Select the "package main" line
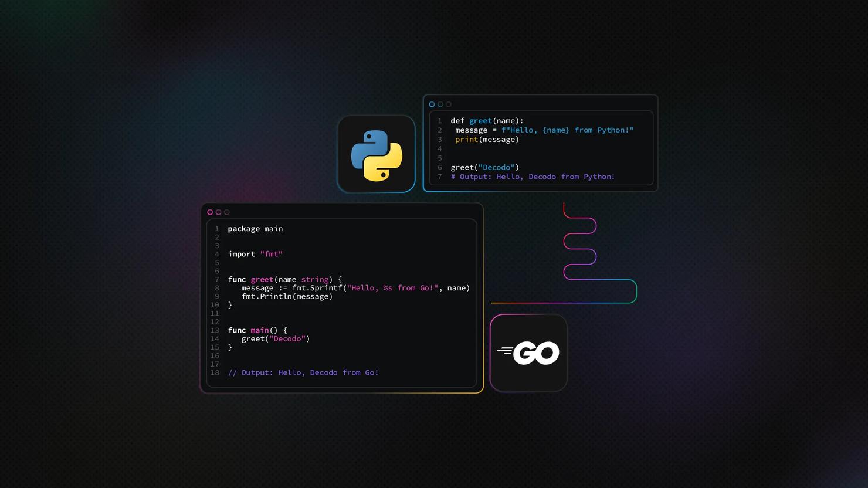 click(x=255, y=229)
